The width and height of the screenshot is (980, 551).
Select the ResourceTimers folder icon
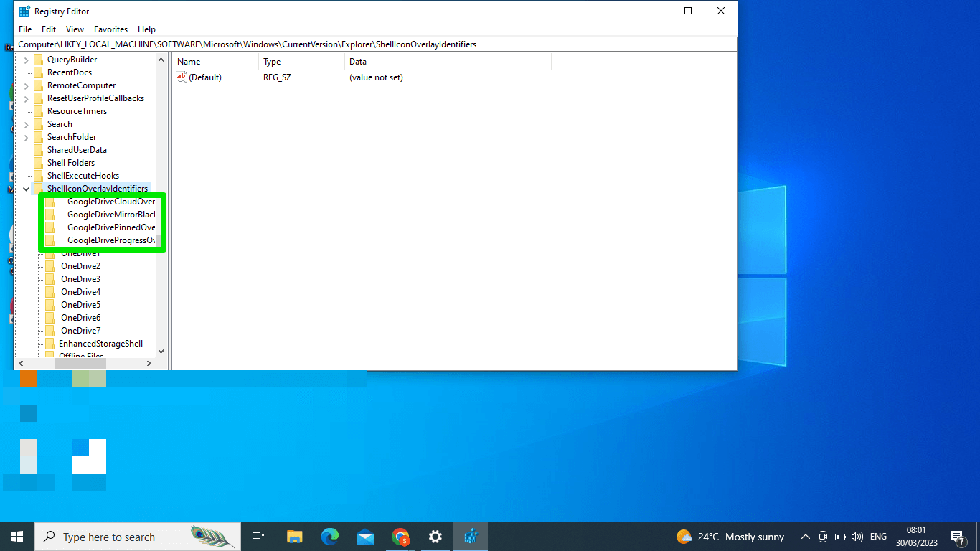(39, 111)
